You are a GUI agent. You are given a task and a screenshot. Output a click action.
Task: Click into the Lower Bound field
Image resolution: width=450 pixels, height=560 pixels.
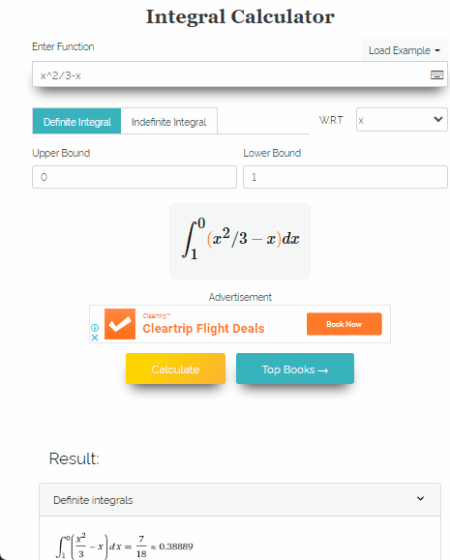[345, 177]
